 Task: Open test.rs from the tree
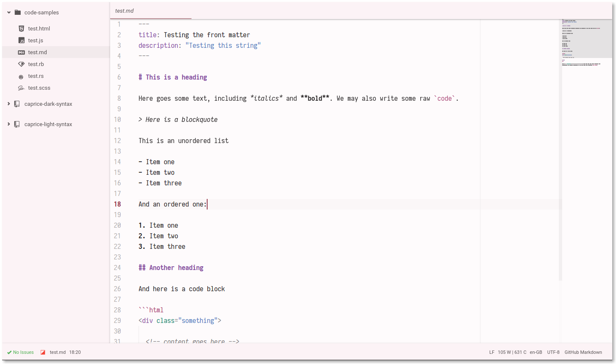coord(36,76)
